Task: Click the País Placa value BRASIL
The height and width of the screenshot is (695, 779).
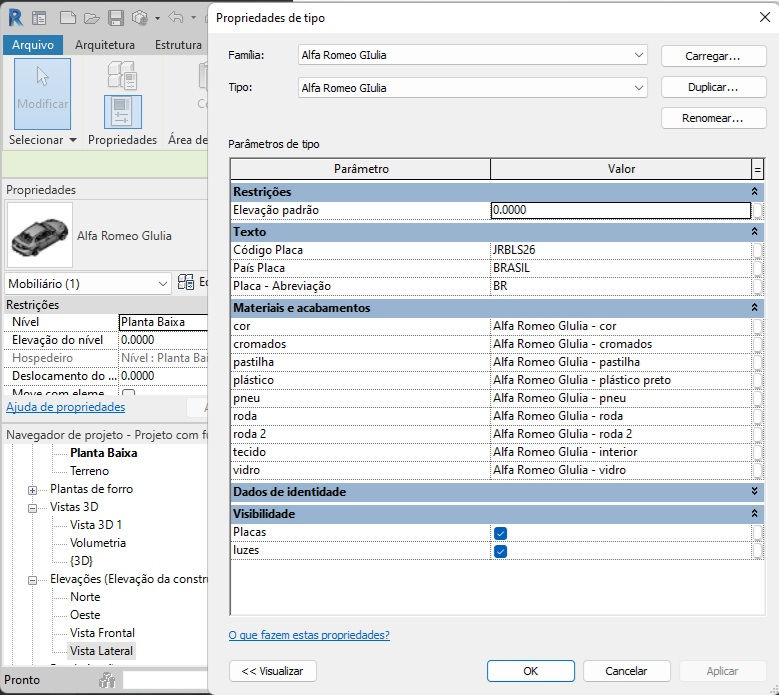Action: 511,268
